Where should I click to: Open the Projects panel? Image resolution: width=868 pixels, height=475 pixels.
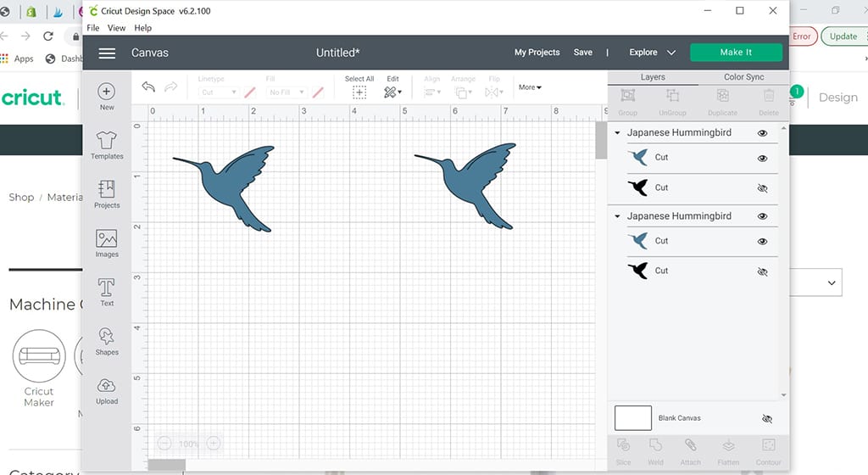(x=106, y=193)
